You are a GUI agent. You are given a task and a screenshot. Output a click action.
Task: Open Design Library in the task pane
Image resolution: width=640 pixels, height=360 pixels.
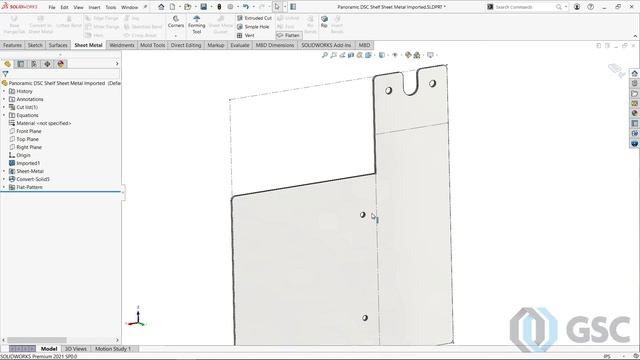click(x=634, y=84)
